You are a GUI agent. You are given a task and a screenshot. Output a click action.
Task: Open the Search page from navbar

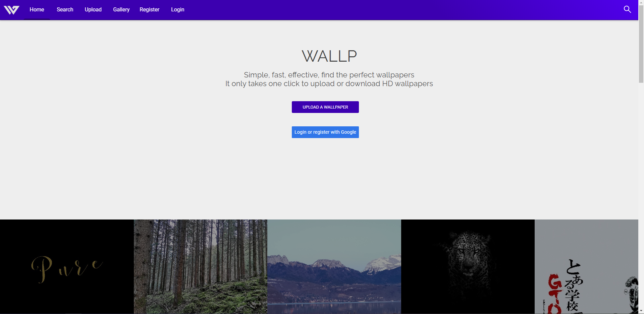point(65,10)
